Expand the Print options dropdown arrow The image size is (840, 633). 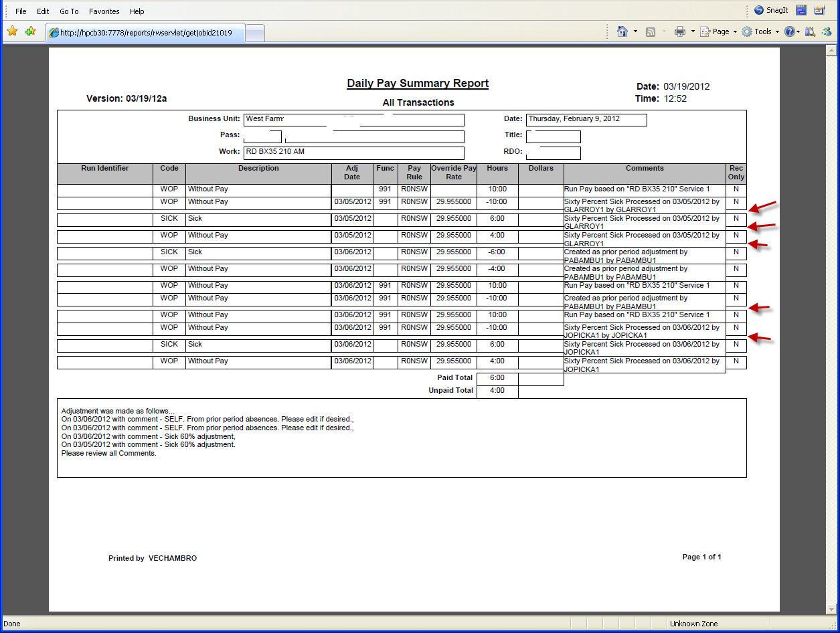693,31
